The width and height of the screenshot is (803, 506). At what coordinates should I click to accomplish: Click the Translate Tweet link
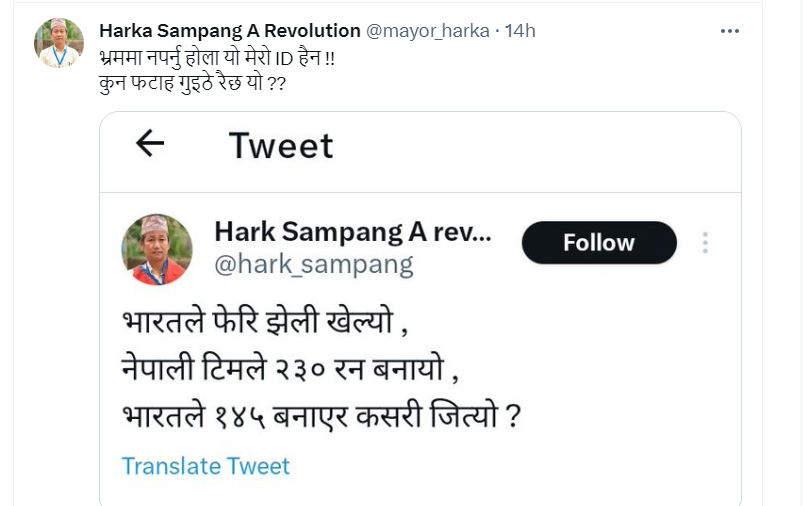point(205,466)
